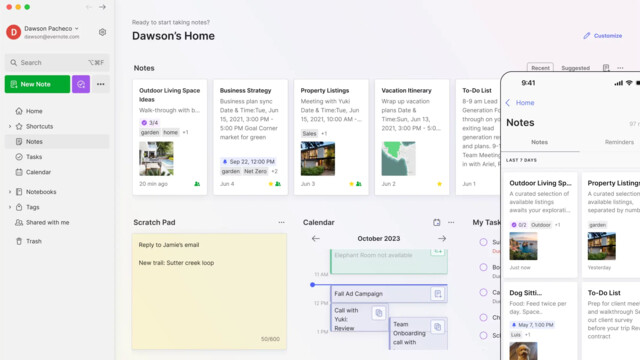Click the Customize link
This screenshot has width=640, height=360.
[603, 36]
